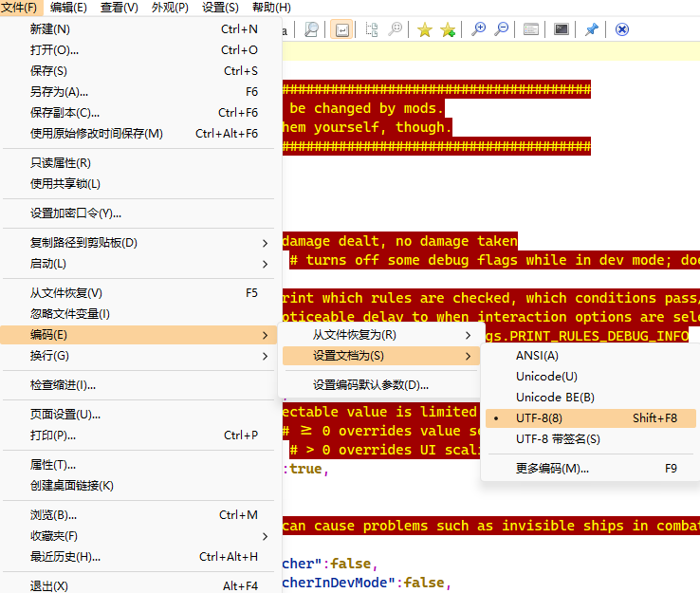This screenshot has width=700, height=593.
Task: Open 页面设置(U)... entry
Action: coord(138,415)
